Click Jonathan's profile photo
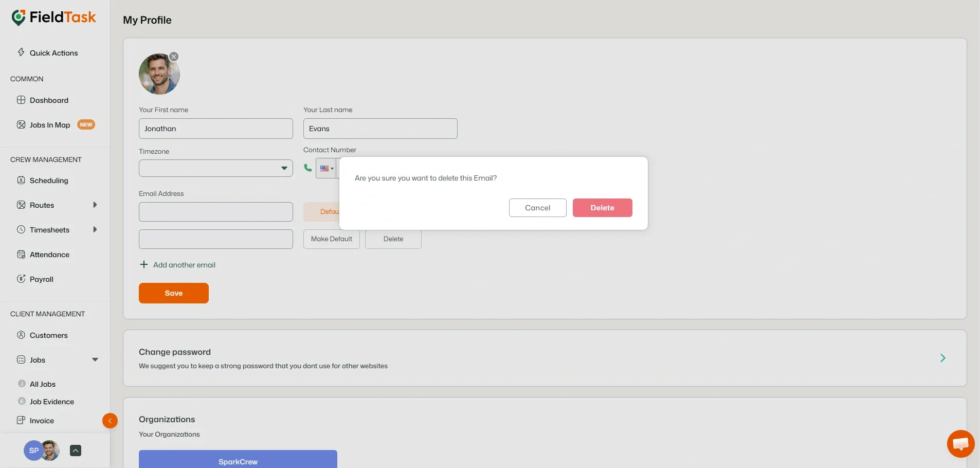This screenshot has width=980, height=468. 159,74
